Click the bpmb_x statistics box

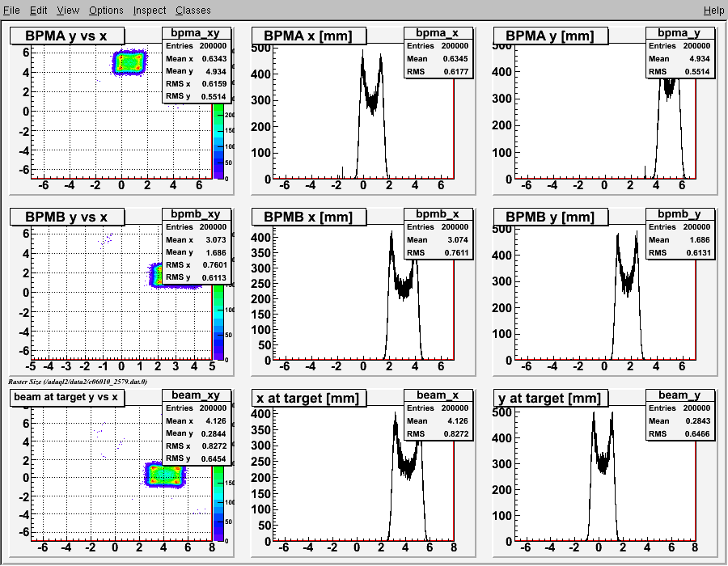[x=438, y=234]
